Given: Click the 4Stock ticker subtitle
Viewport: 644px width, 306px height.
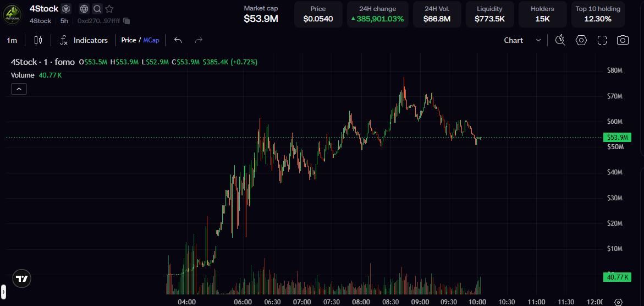Looking at the screenshot, I should pyautogui.click(x=40, y=20).
